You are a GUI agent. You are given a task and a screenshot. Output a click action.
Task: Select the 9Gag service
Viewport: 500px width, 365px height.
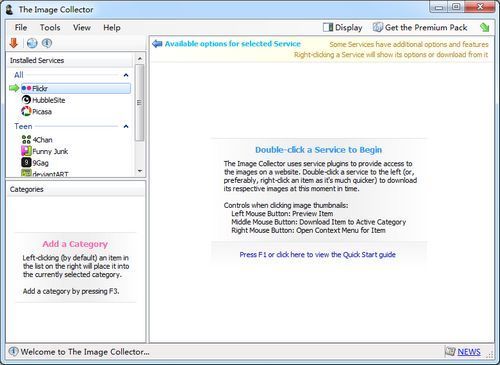[35, 163]
